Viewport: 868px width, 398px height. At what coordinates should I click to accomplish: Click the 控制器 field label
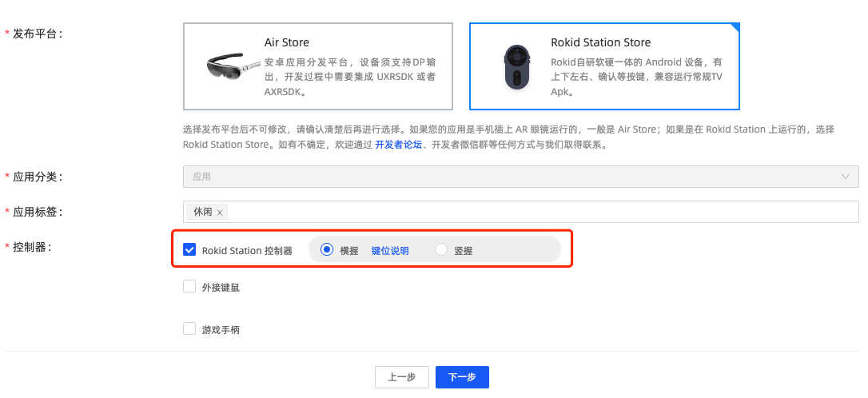click(x=32, y=247)
